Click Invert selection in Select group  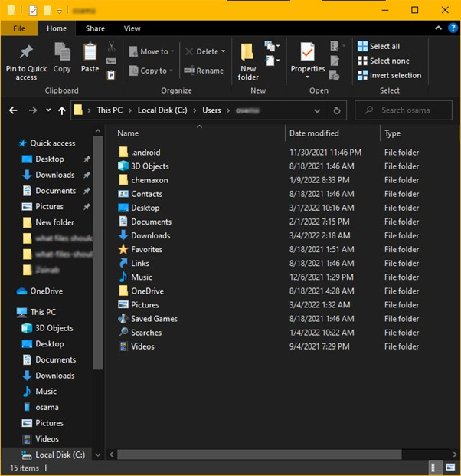390,75
